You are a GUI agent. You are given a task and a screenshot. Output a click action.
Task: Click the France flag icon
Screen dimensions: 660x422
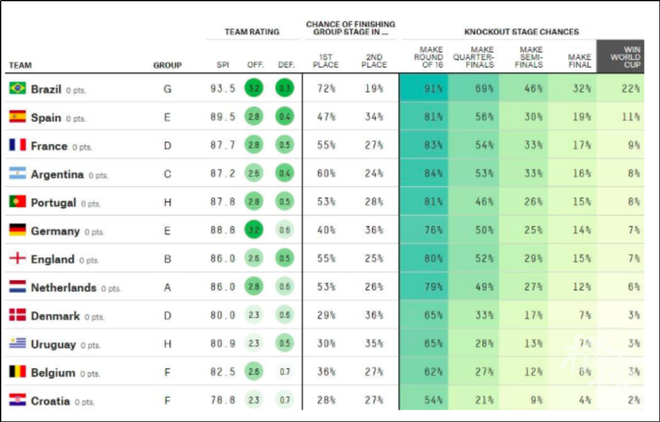click(x=18, y=145)
